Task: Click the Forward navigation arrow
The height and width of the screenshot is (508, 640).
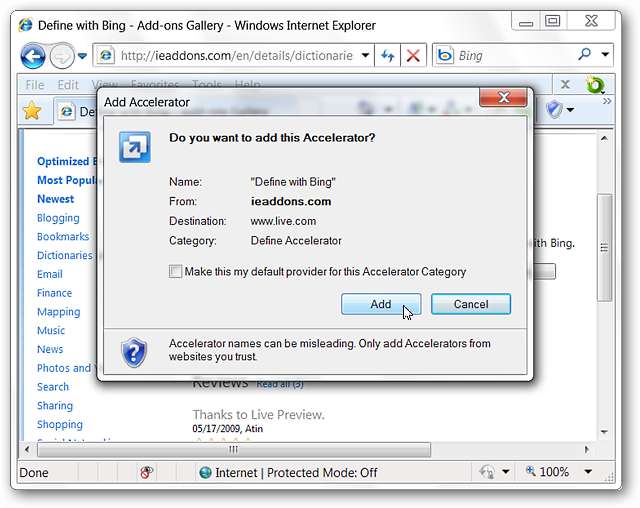Action: [x=62, y=55]
